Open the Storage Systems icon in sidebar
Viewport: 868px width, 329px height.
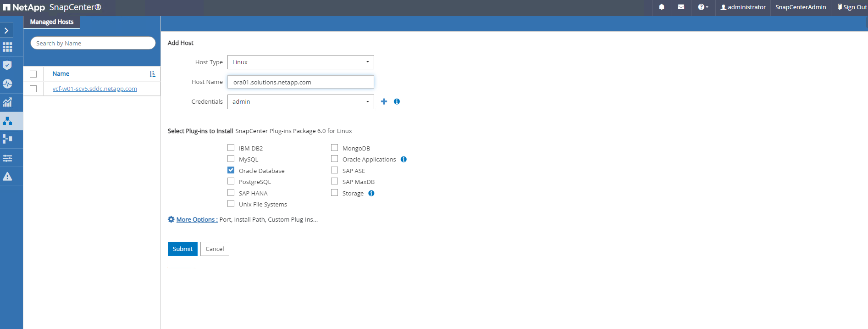(x=7, y=139)
